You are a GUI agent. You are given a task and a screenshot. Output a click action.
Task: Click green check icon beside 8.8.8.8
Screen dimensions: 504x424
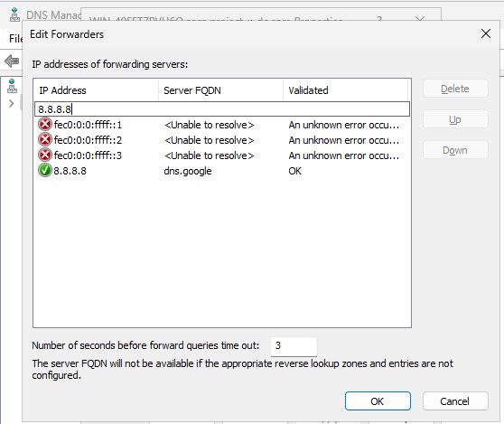pyautogui.click(x=45, y=171)
